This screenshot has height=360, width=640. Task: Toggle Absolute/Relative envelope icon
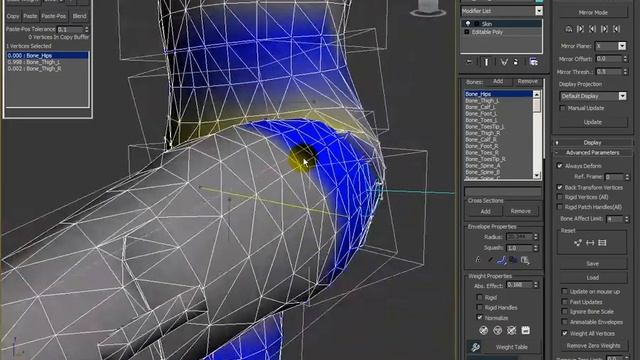coord(478,260)
